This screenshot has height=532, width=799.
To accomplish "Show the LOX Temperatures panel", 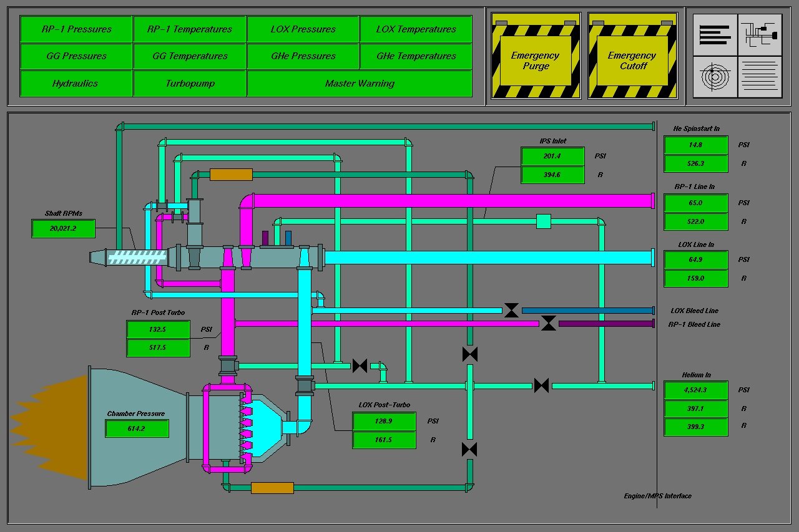I will click(x=416, y=29).
